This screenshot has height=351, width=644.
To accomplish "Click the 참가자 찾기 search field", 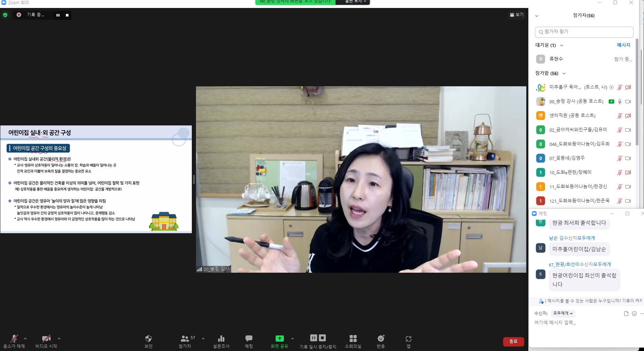I will [584, 32].
